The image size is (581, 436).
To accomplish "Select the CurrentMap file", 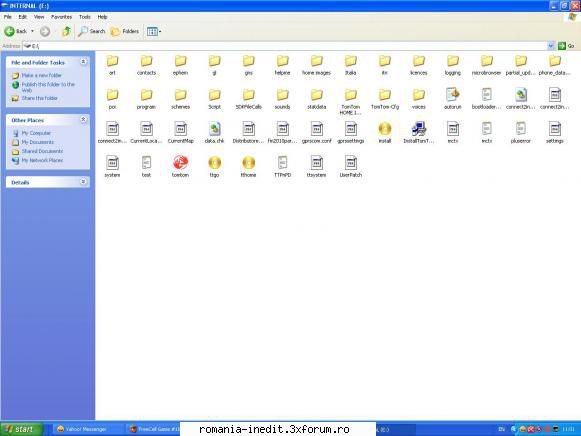I will pos(180,133).
